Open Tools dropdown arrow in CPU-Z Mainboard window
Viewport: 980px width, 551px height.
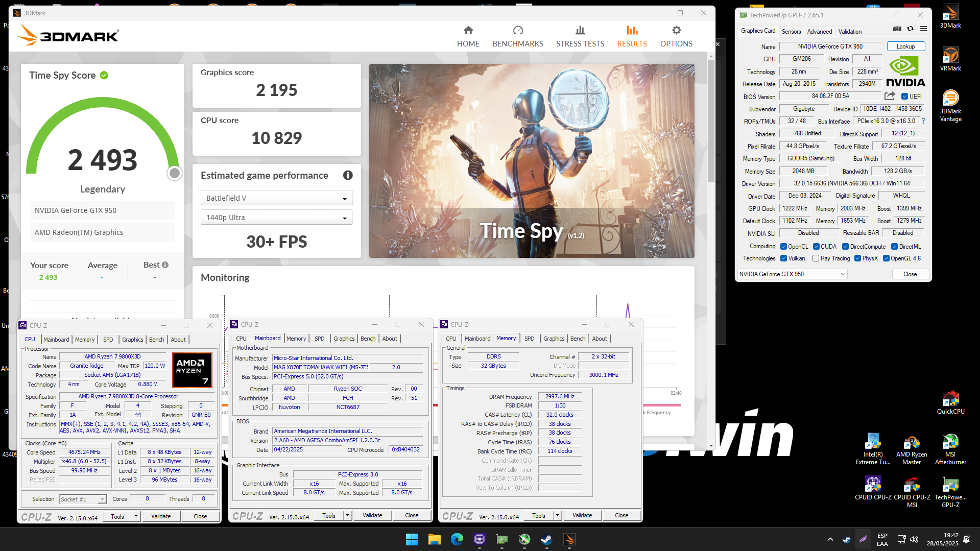coord(347,515)
